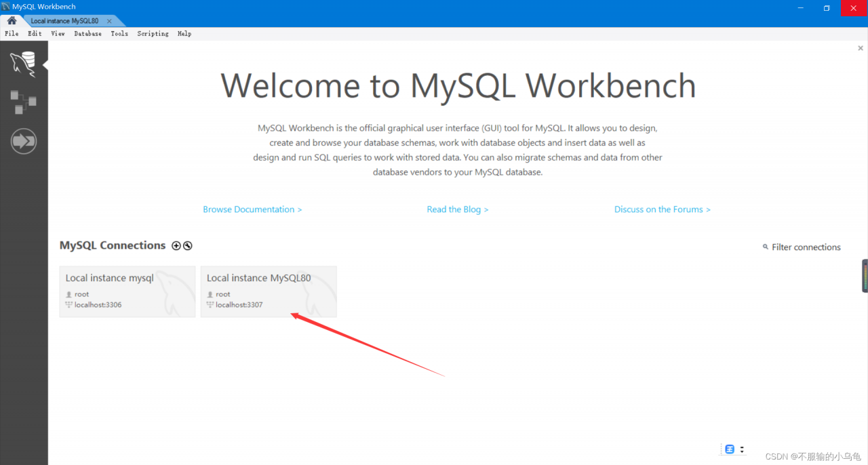The image size is (868, 465).
Task: Click the Filter connections search icon
Action: 766,247
